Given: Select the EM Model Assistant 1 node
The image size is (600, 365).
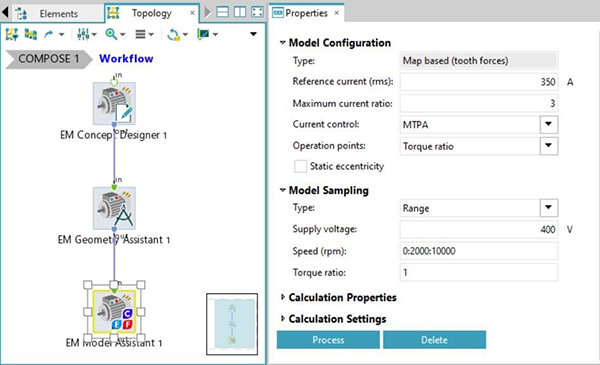Looking at the screenshot, I should point(114,311).
